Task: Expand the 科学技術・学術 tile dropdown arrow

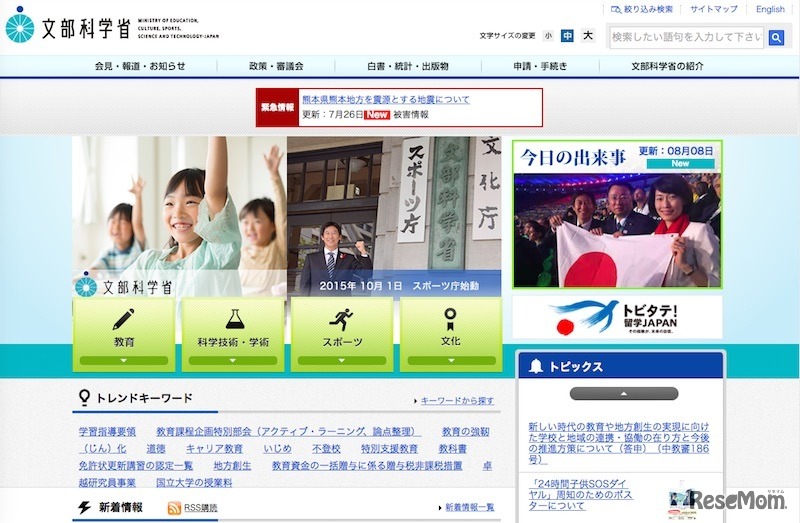Action: pyautogui.click(x=233, y=360)
